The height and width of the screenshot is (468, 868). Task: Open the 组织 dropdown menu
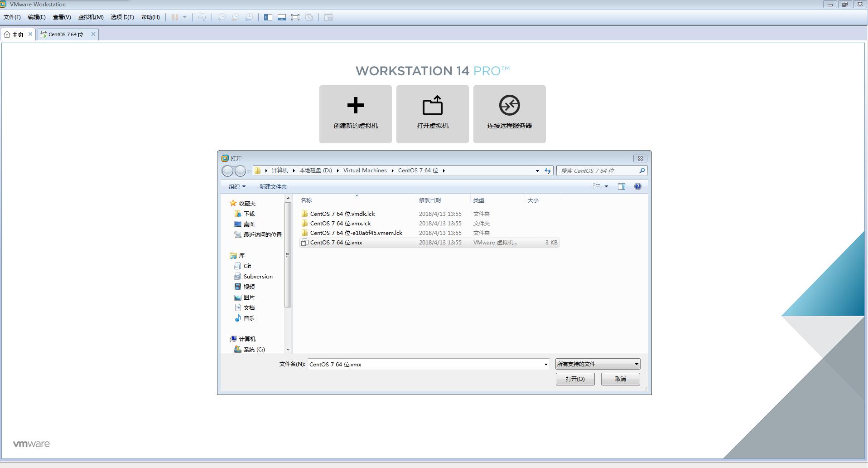pos(237,186)
